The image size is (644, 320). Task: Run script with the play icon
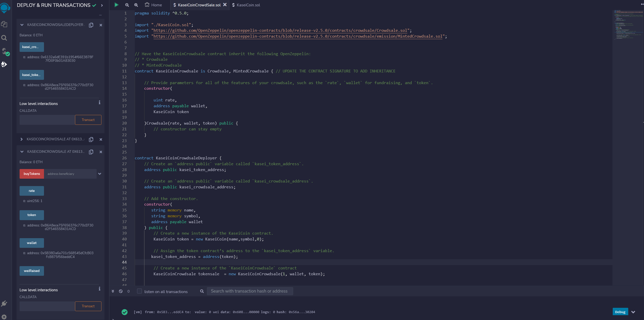click(116, 5)
